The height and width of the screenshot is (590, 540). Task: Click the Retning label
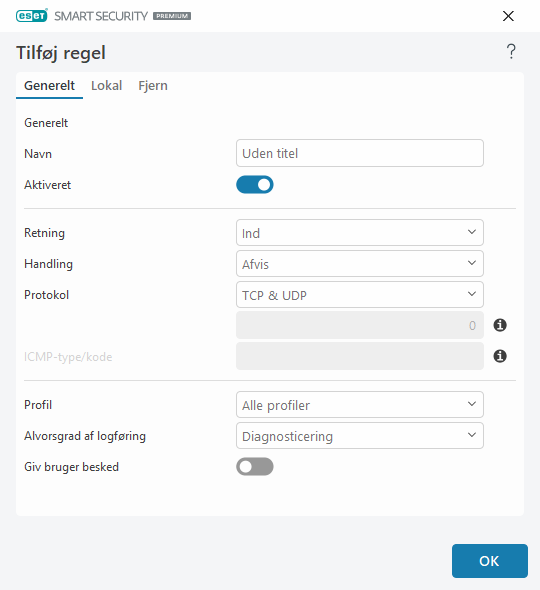click(44, 233)
